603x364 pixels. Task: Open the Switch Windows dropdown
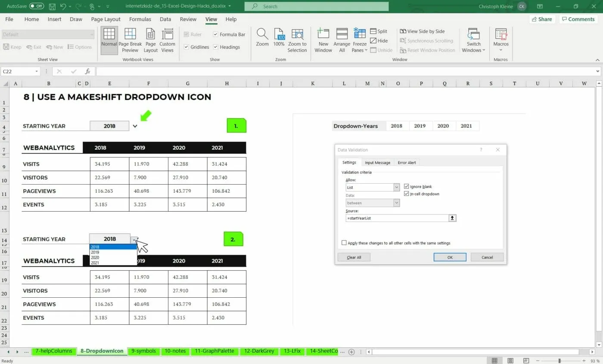click(473, 40)
